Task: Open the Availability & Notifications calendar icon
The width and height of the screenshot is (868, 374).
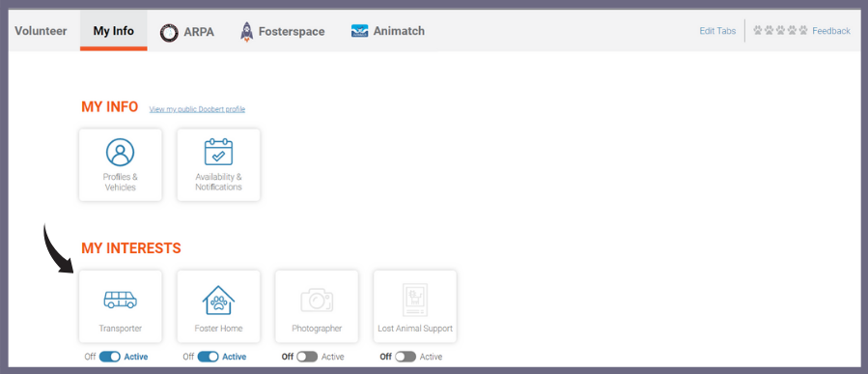Action: click(x=218, y=152)
